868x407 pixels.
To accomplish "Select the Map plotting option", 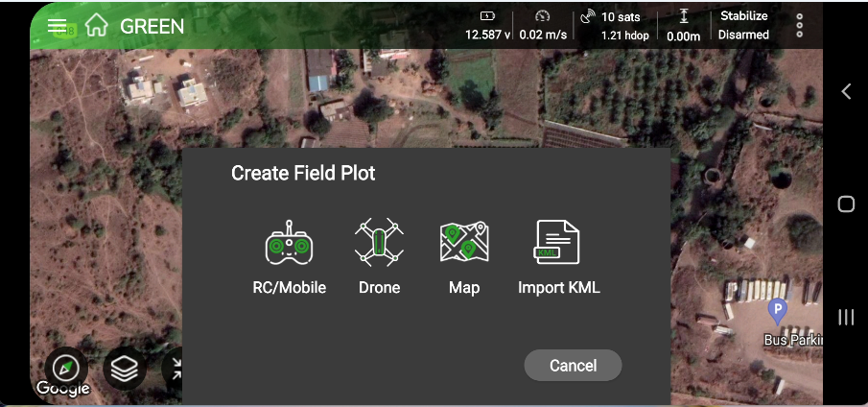I will click(464, 255).
